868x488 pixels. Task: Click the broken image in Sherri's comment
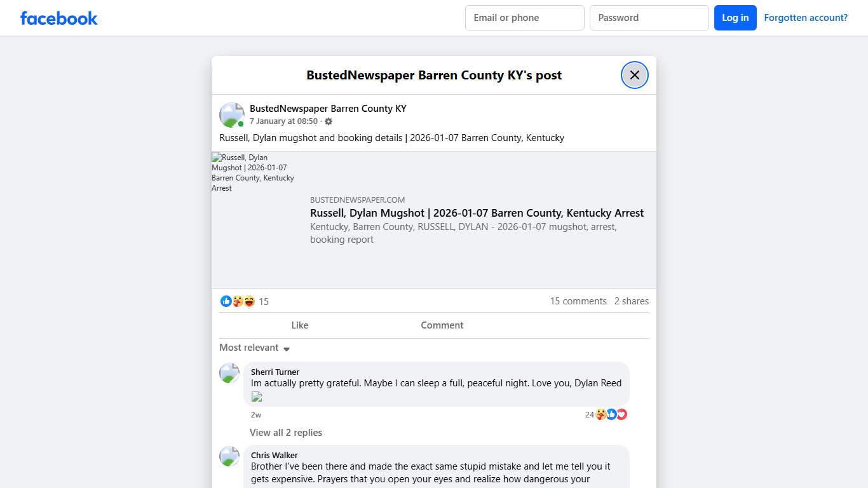pos(257,397)
